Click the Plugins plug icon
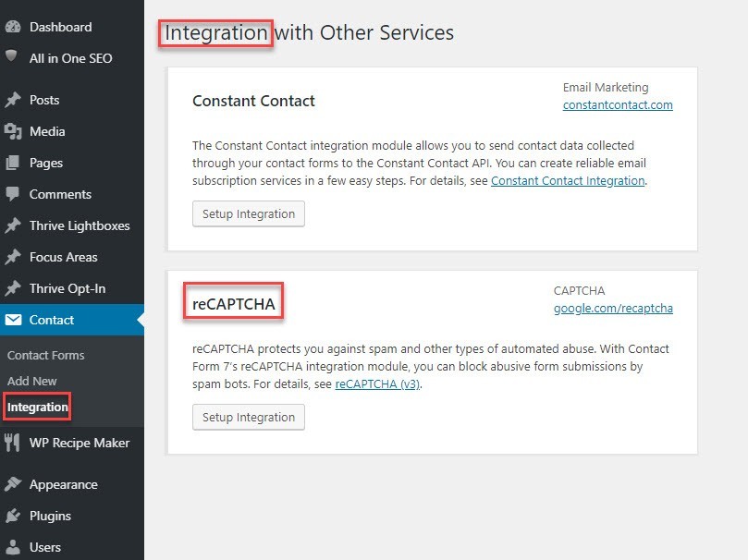Viewport: 748px width, 560px height. click(13, 516)
